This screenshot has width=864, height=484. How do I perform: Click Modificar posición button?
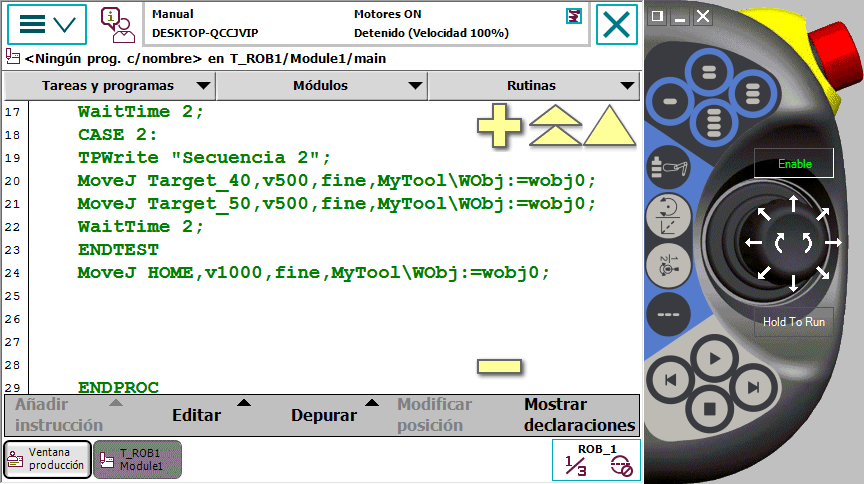435,415
